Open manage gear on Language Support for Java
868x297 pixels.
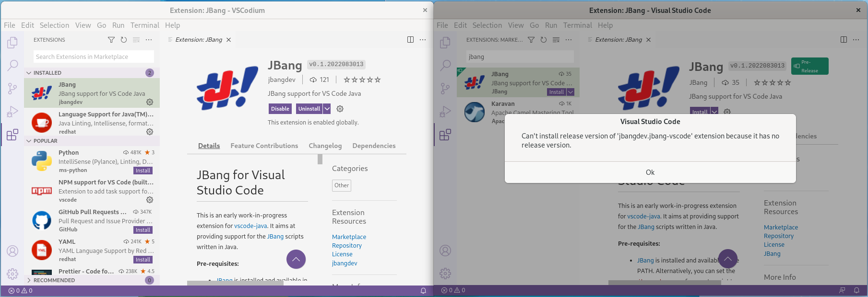[x=150, y=132]
